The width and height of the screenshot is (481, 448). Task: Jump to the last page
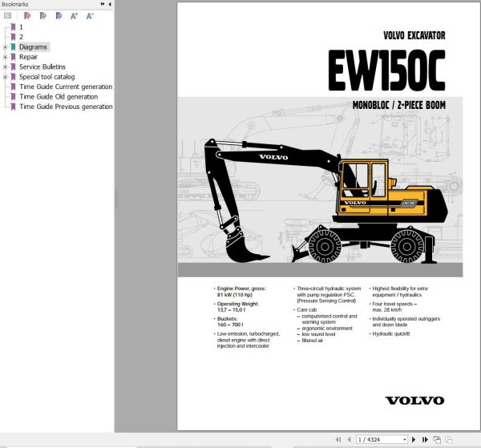point(425,439)
